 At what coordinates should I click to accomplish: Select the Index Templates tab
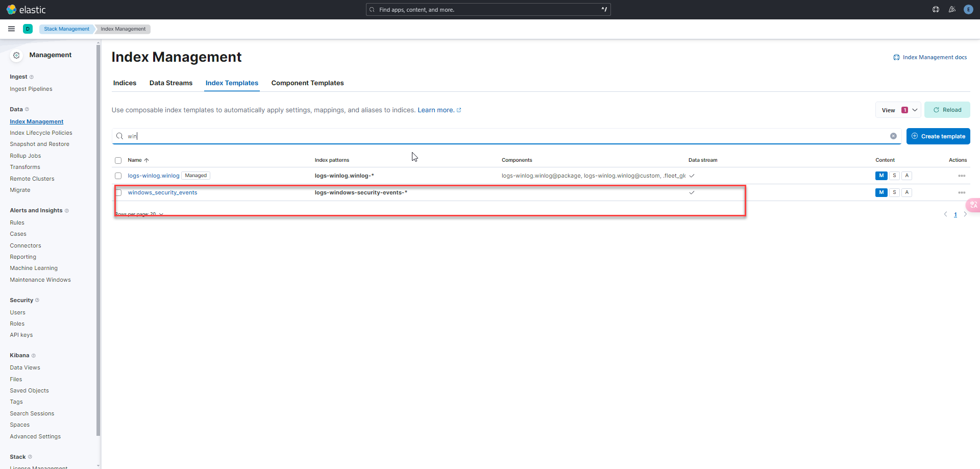click(x=232, y=83)
